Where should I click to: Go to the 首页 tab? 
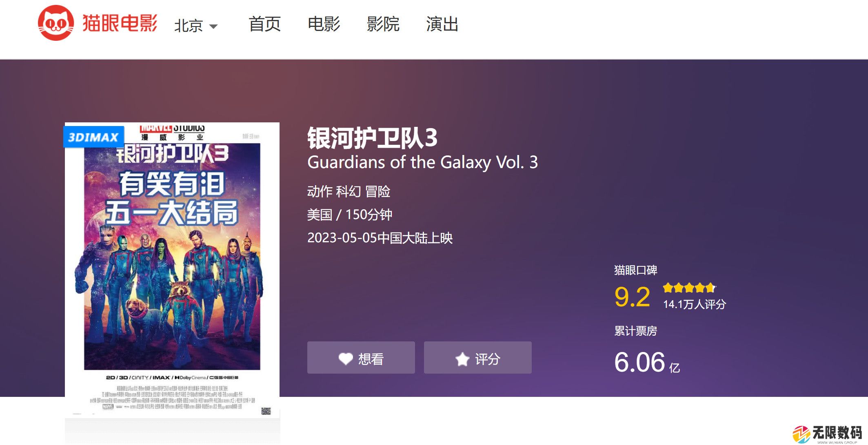pos(265,24)
